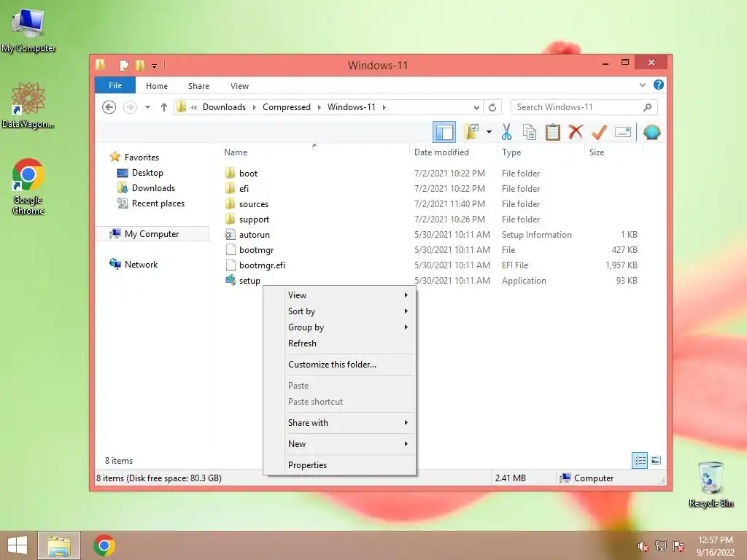Expand the Group by submenu

coord(350,327)
